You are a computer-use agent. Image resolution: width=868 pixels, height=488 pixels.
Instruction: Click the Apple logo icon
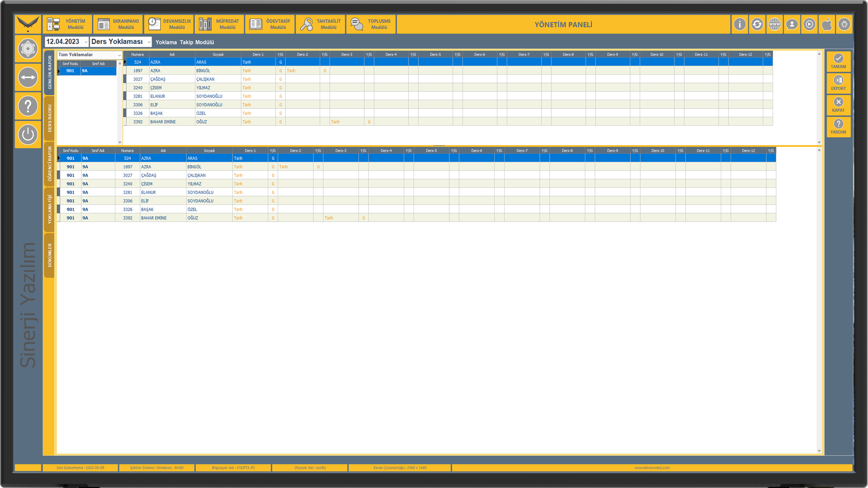coord(827,24)
